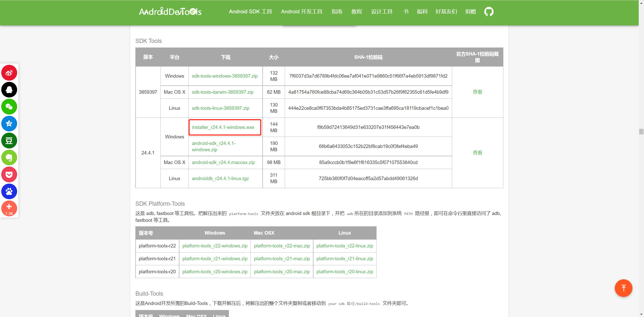Click the 82 MB size cell

click(x=274, y=92)
